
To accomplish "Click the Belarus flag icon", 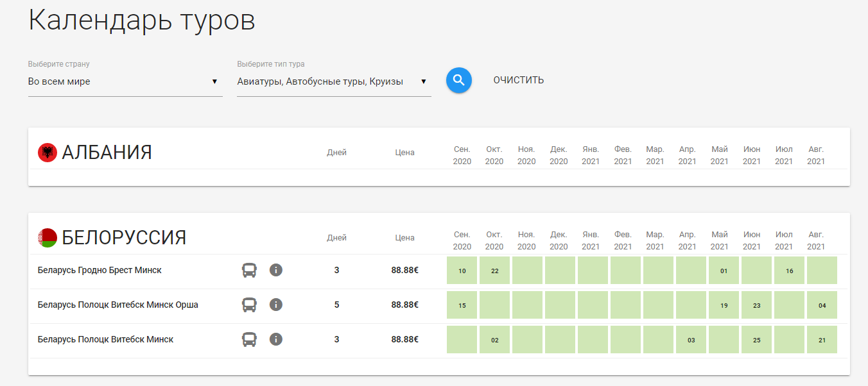I will tap(48, 238).
